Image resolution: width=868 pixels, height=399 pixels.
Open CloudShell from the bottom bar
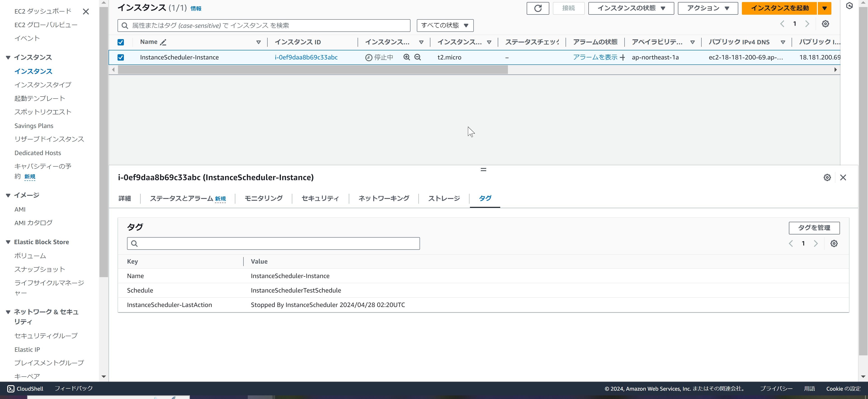[x=25, y=389]
